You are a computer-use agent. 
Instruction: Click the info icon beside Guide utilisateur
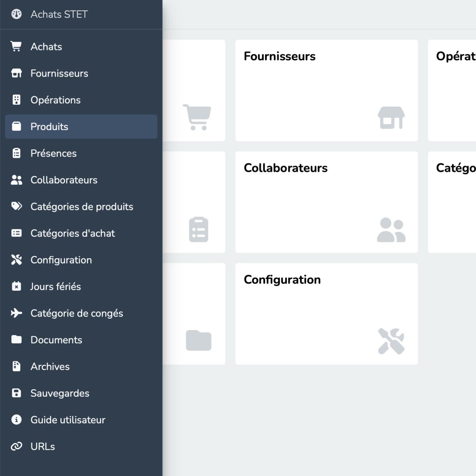16,420
